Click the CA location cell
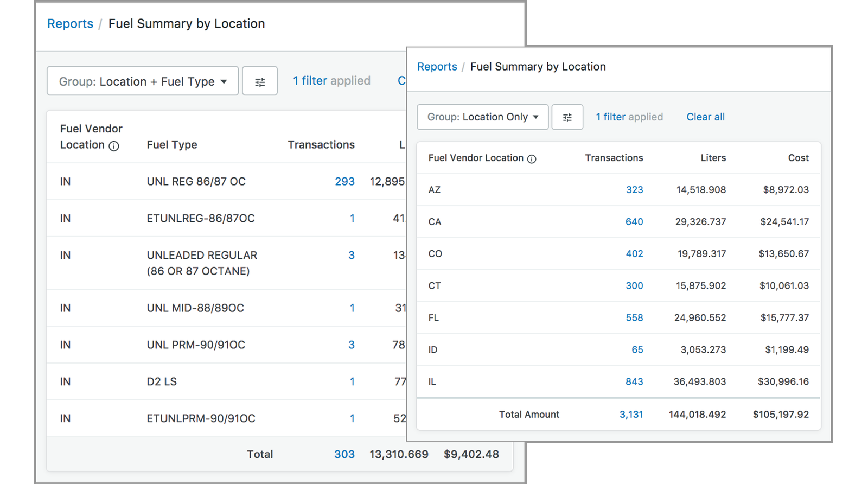Image resolution: width=868 pixels, height=484 pixels. [435, 222]
